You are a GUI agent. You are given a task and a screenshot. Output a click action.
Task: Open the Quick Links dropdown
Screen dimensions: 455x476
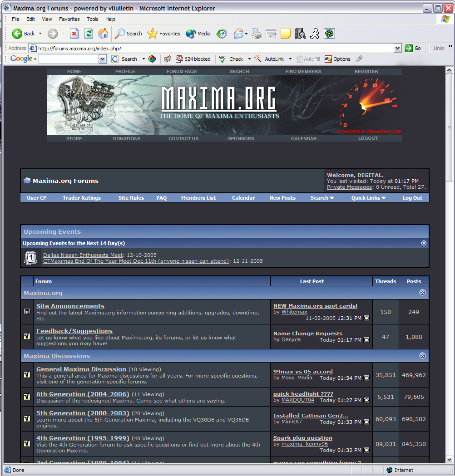(x=368, y=198)
